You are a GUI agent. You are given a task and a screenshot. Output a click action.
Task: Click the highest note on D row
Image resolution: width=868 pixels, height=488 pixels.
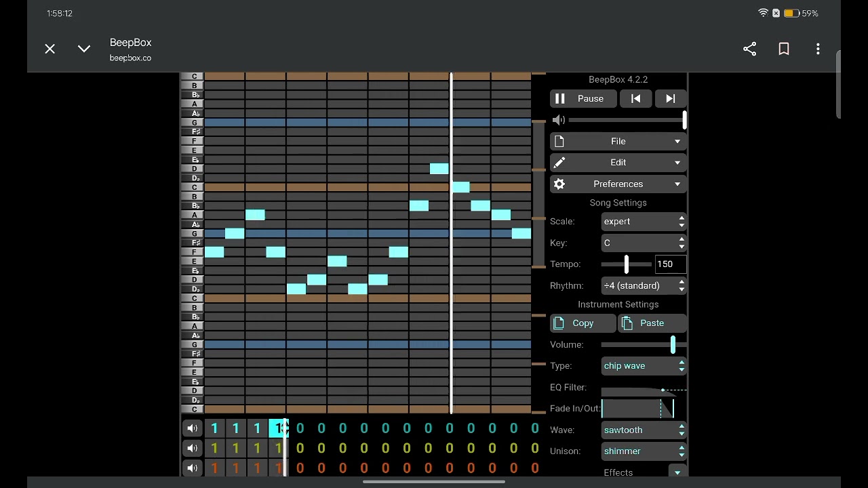439,169
